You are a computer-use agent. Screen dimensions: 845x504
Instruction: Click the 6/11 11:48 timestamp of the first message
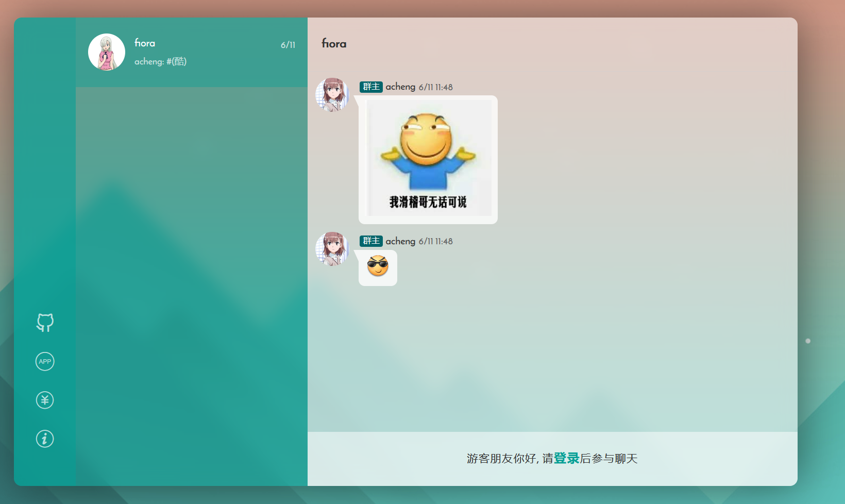436,87
